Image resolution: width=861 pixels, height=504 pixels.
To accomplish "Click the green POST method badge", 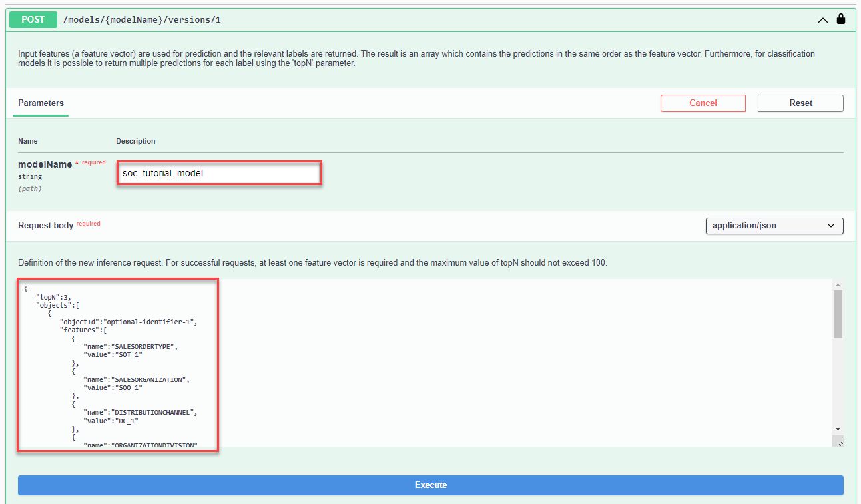I will (x=33, y=19).
